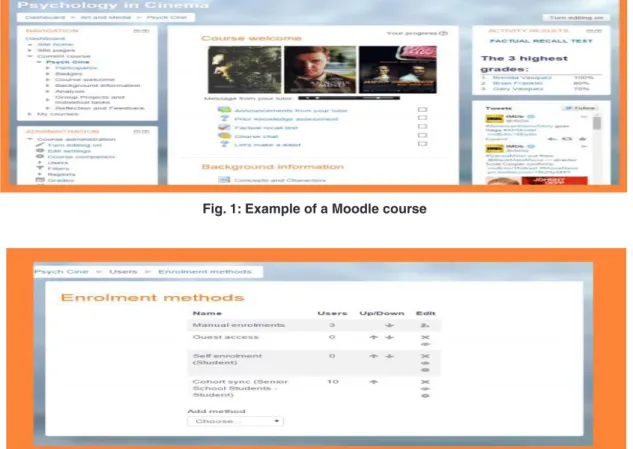This screenshot has width=633, height=449.
Task: Open Reflection and Feedback in Navigation
Action: click(x=100, y=108)
